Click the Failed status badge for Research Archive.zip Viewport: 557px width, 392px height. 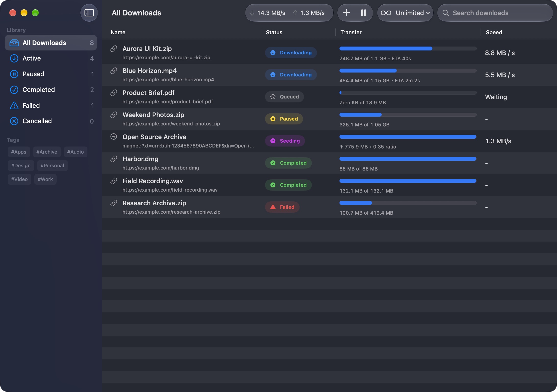click(x=282, y=207)
